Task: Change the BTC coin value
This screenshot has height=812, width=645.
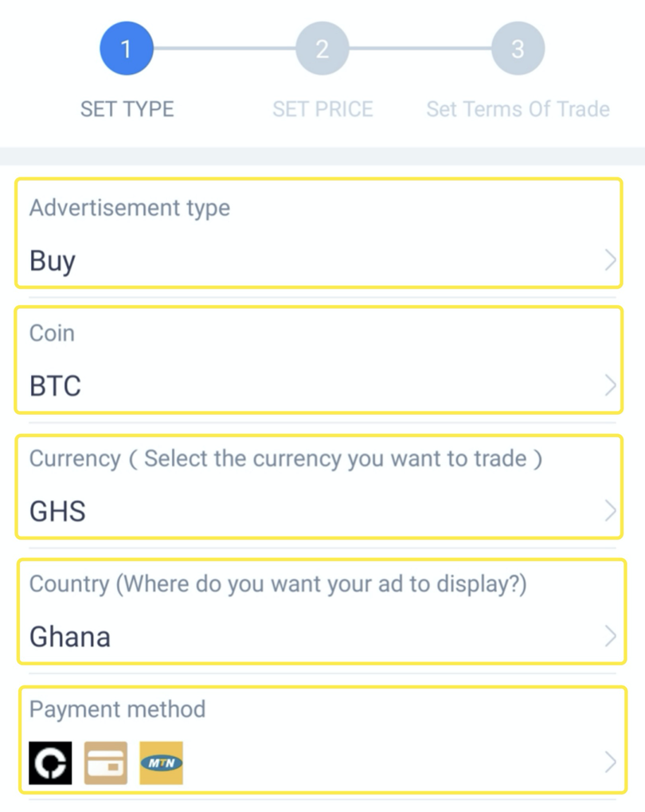Action: click(55, 386)
